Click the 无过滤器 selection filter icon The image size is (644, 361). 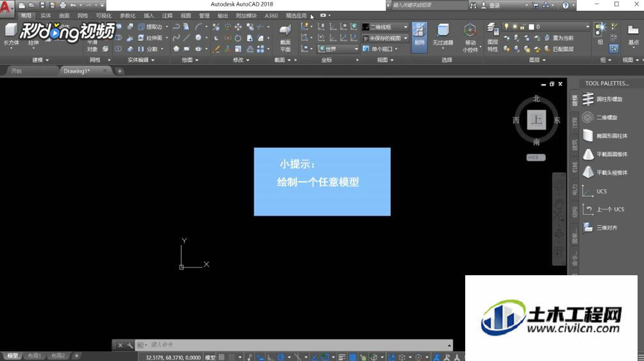point(443,35)
